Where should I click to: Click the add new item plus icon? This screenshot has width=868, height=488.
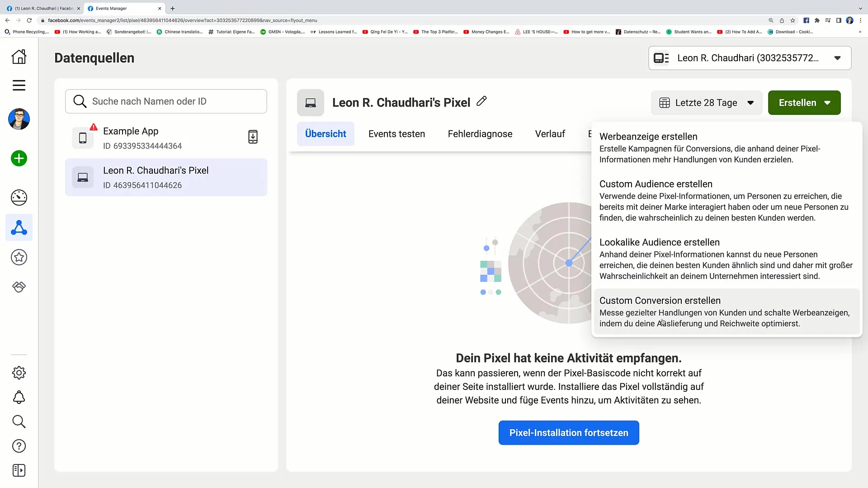pos(19,159)
